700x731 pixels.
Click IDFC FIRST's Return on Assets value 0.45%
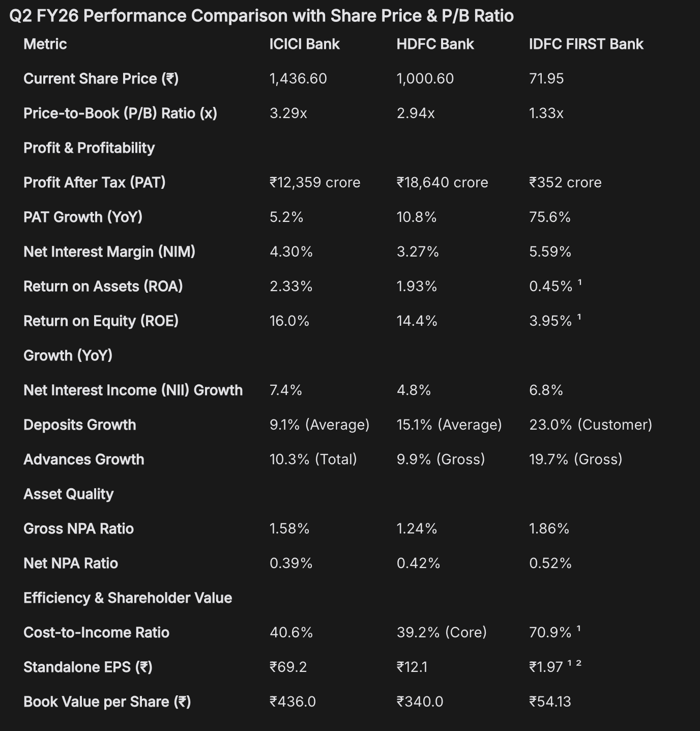[x=550, y=287]
